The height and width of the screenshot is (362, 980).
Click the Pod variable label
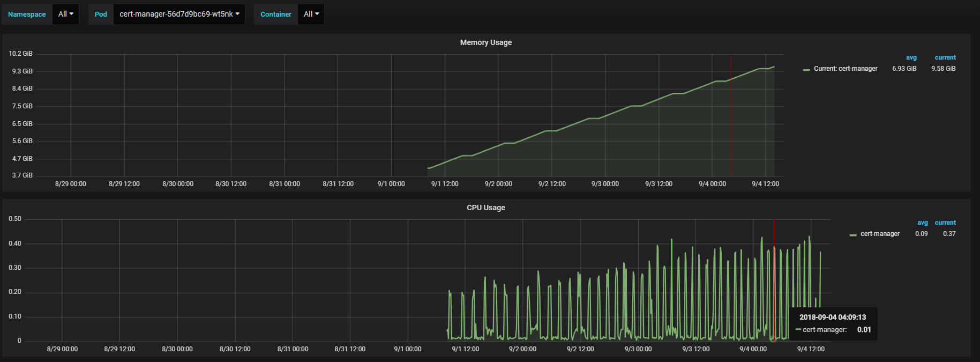click(101, 14)
